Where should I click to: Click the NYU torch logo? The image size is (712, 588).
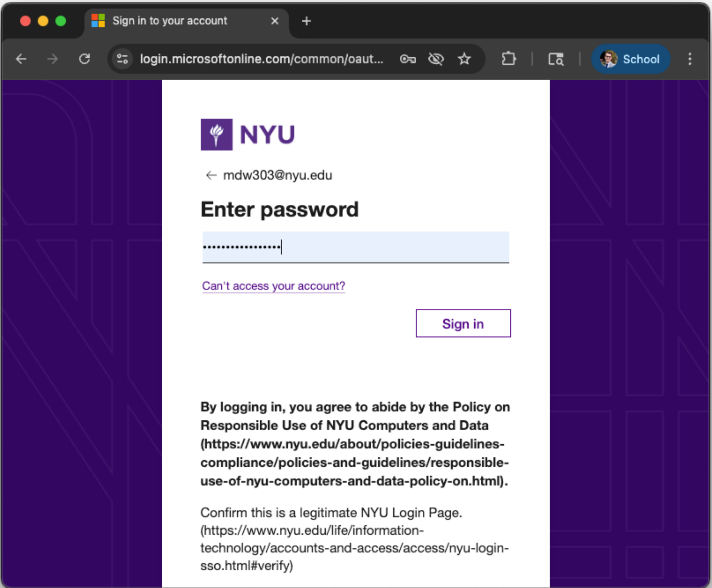pyautogui.click(x=216, y=134)
